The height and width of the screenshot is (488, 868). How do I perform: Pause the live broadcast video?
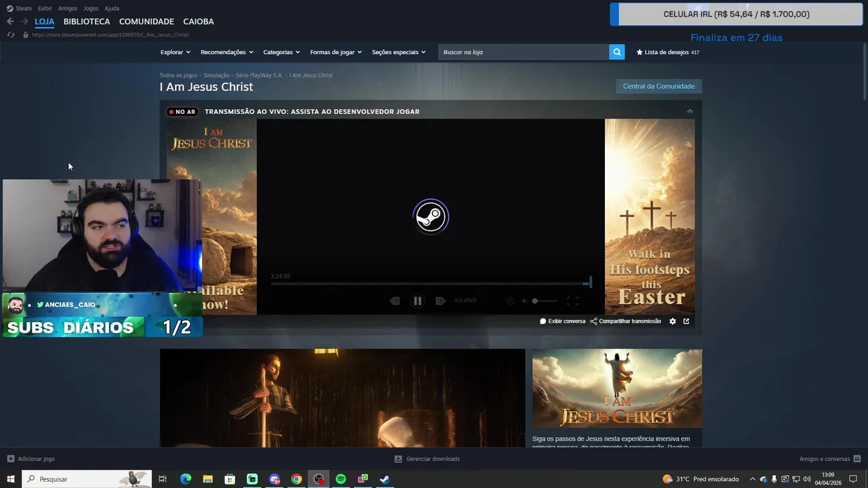418,301
